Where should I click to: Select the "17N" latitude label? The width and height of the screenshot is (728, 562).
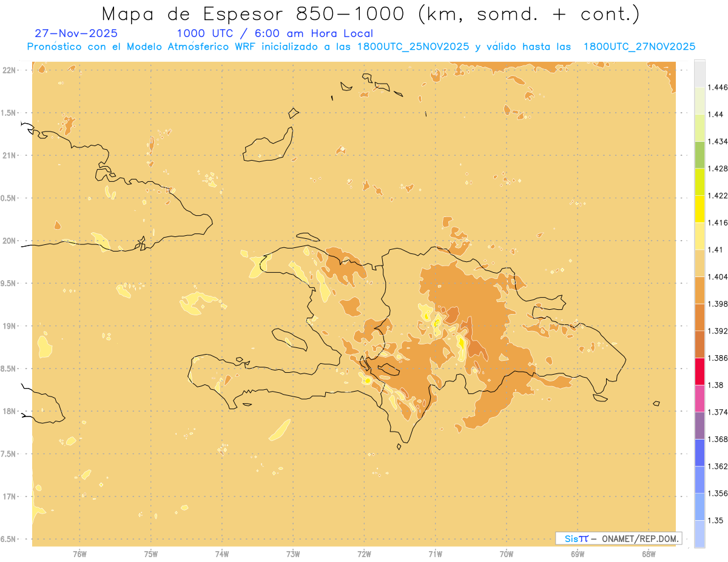coord(9,497)
